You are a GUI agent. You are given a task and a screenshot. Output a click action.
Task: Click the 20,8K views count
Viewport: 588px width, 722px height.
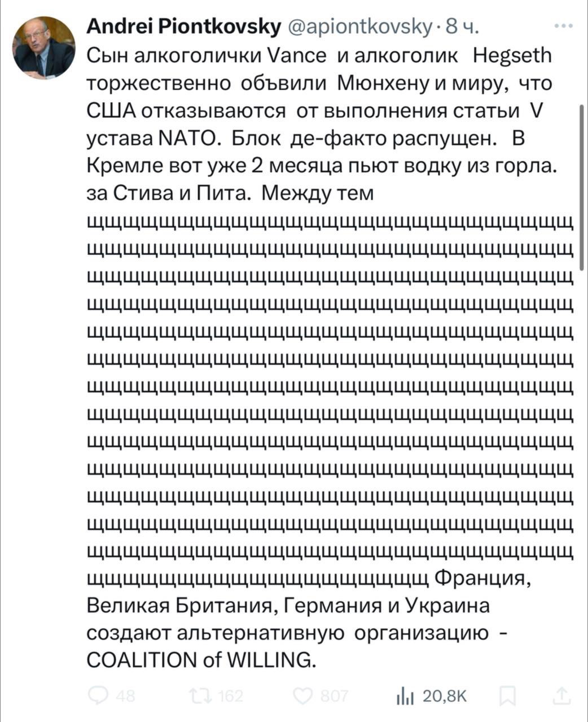tap(445, 697)
